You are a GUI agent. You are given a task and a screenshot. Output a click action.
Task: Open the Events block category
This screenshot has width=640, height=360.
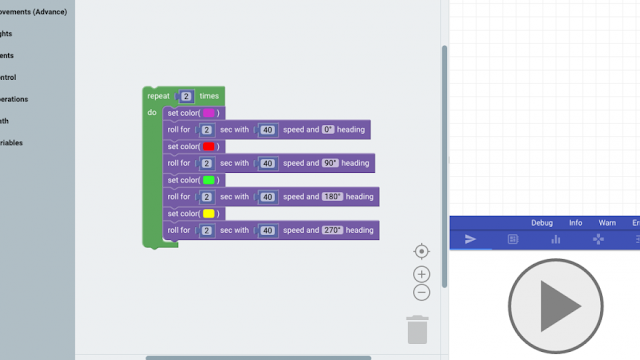pyautogui.click(x=7, y=56)
